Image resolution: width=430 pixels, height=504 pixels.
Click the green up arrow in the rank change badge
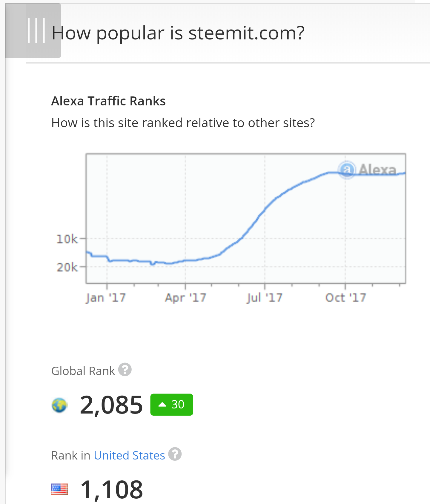coord(162,404)
